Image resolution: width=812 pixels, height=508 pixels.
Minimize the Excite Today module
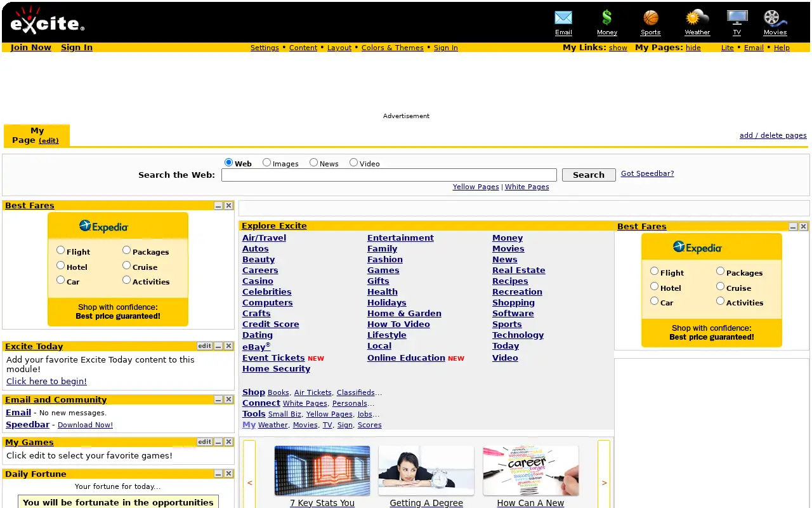[218, 346]
